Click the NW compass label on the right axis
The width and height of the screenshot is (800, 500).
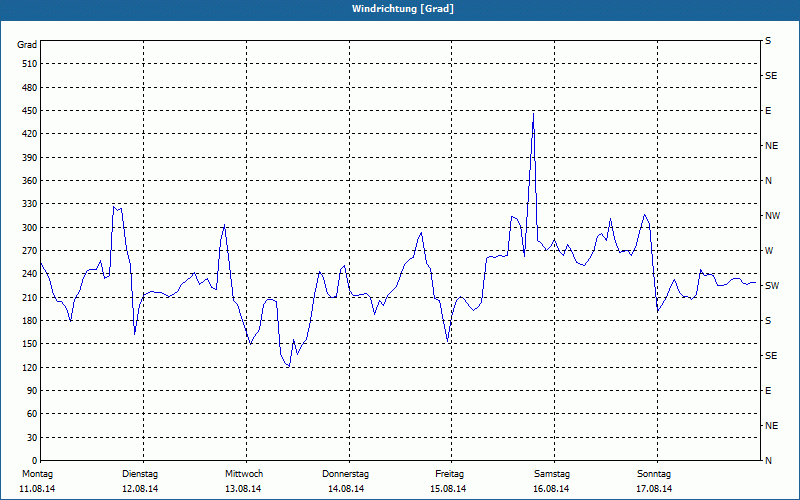click(772, 216)
